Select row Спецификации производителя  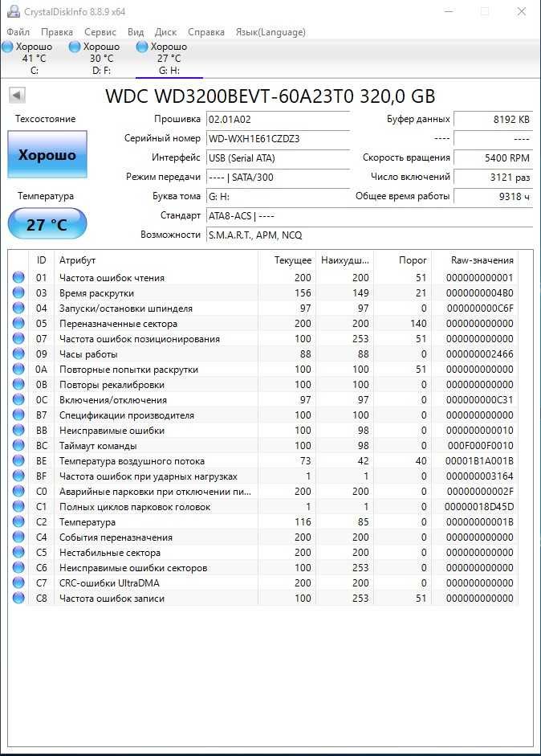click(263, 415)
